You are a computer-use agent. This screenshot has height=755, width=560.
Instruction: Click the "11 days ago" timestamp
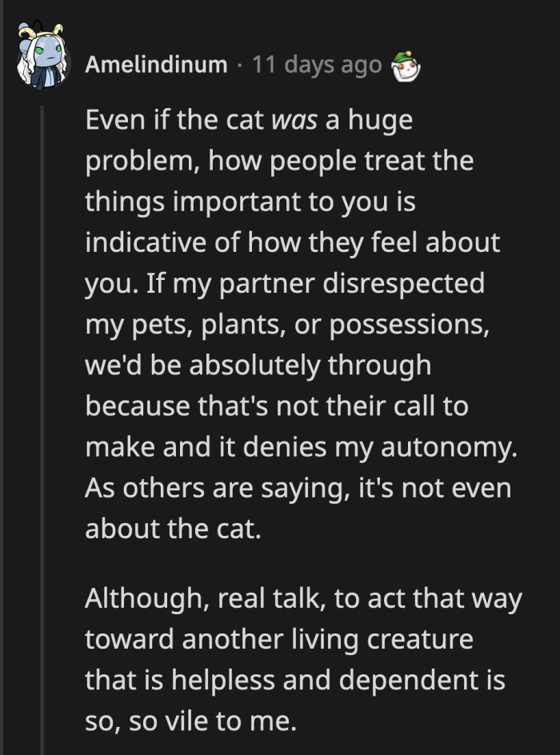click(x=317, y=65)
